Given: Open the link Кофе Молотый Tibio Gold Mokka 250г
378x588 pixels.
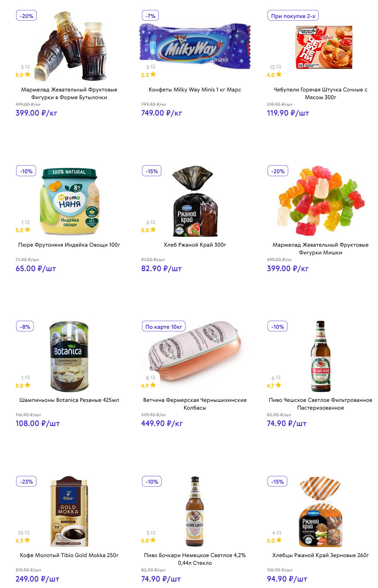Looking at the screenshot, I should pos(69,555).
